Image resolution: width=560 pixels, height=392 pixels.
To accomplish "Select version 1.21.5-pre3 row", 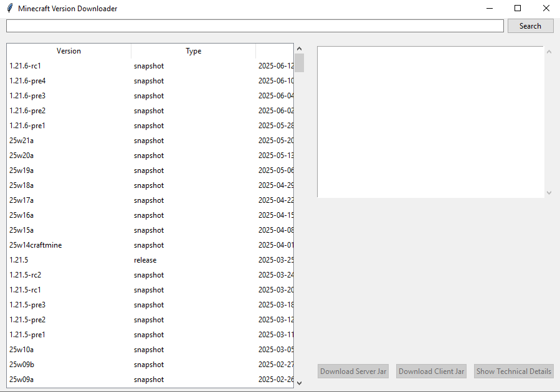I will 150,305.
